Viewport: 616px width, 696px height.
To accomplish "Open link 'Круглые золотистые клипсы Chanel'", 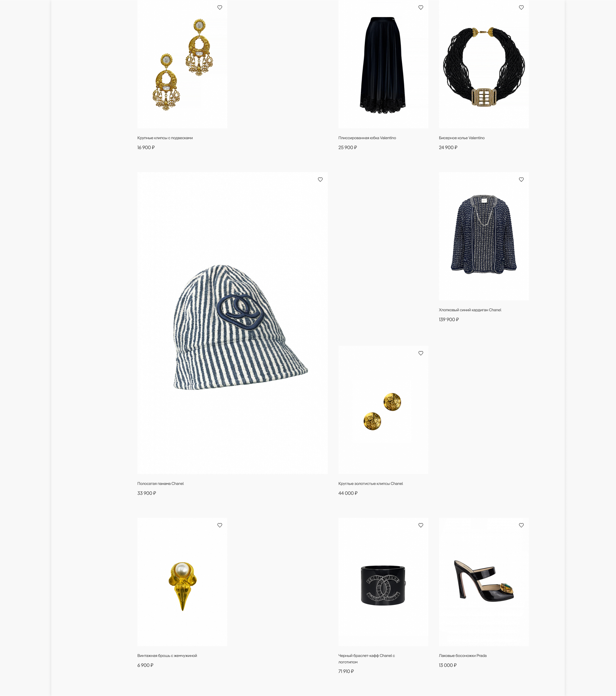I will tap(370, 483).
